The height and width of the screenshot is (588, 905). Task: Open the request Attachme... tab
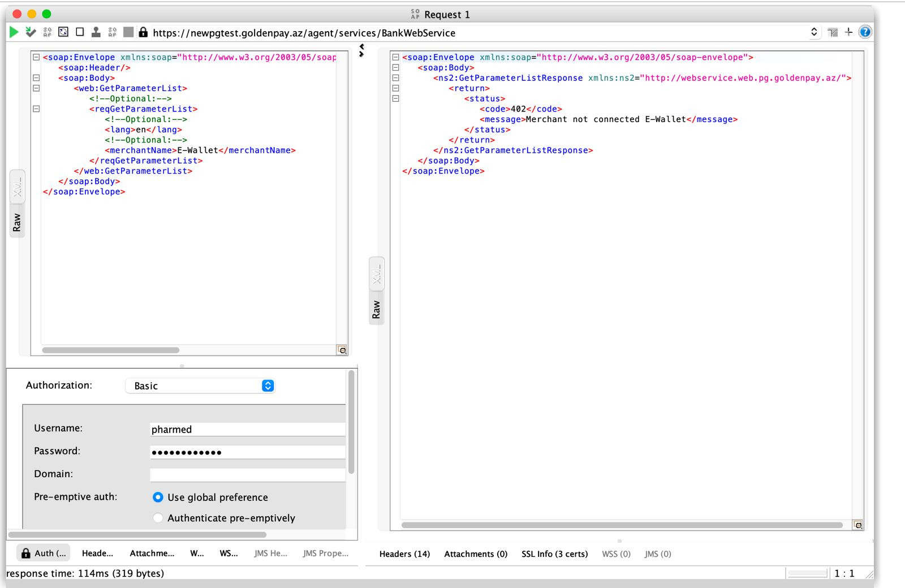152,554
